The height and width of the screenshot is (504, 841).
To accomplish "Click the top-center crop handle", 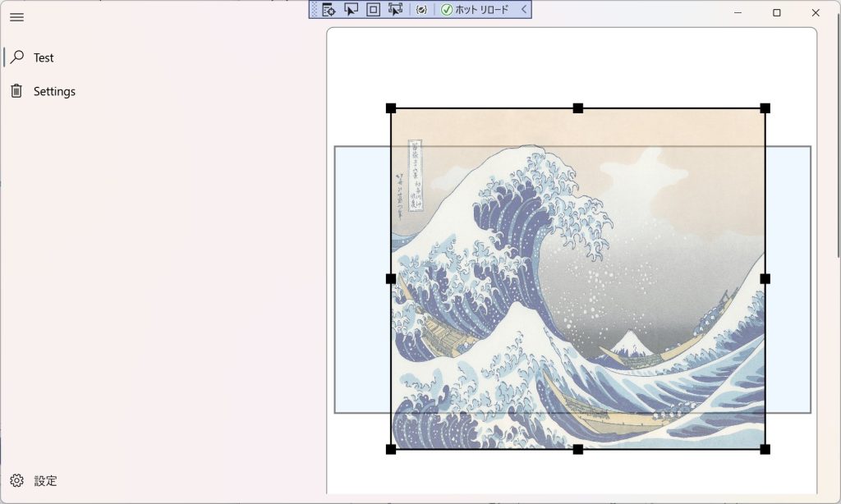I will click(577, 108).
